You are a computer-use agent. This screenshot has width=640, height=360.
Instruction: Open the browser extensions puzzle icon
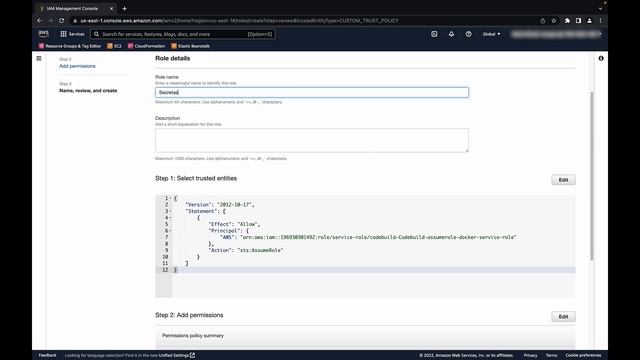pos(567,20)
